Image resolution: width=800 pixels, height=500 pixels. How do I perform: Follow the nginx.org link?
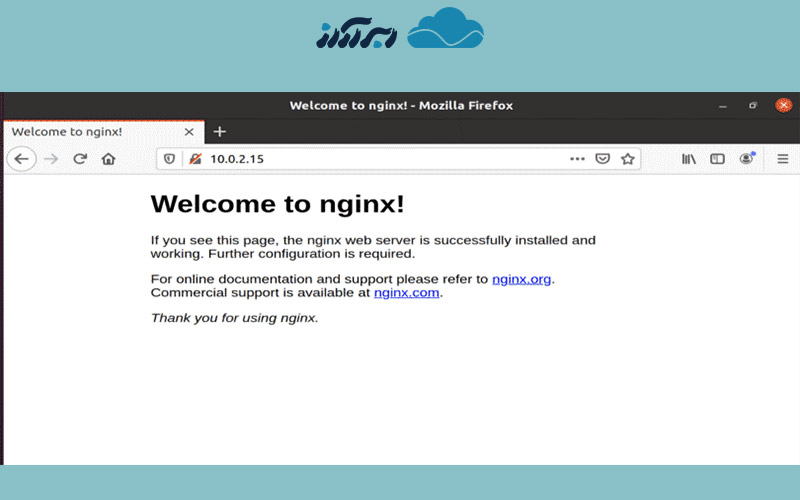click(x=521, y=279)
